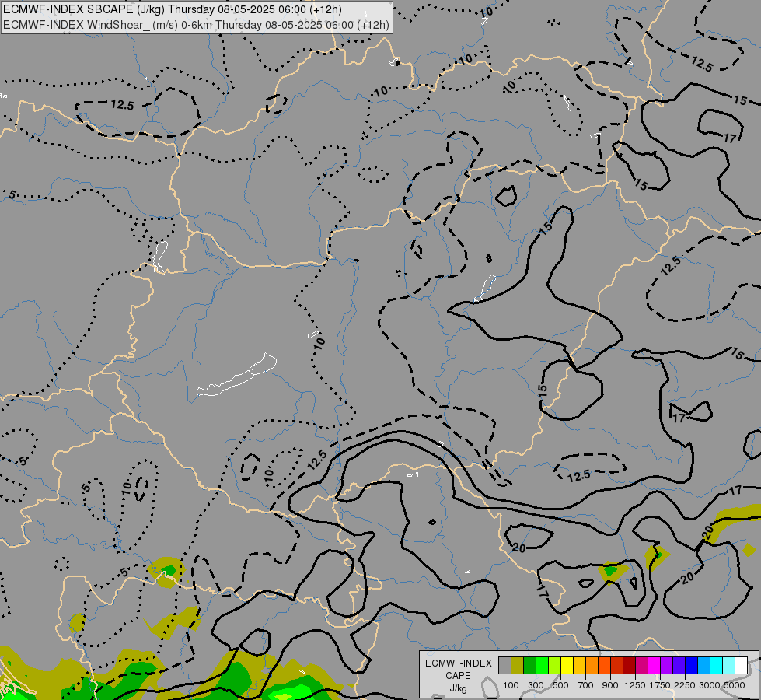Click the 1250 tick label in legend

pos(635,685)
